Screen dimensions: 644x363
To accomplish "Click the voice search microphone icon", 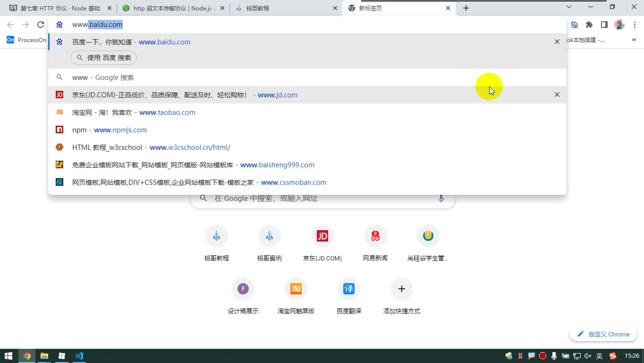I will 441,199.
